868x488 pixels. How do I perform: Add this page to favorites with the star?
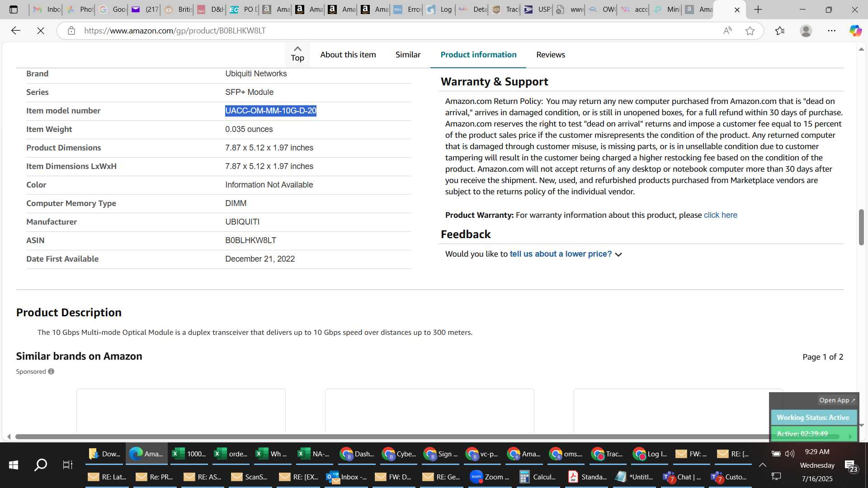tap(750, 31)
